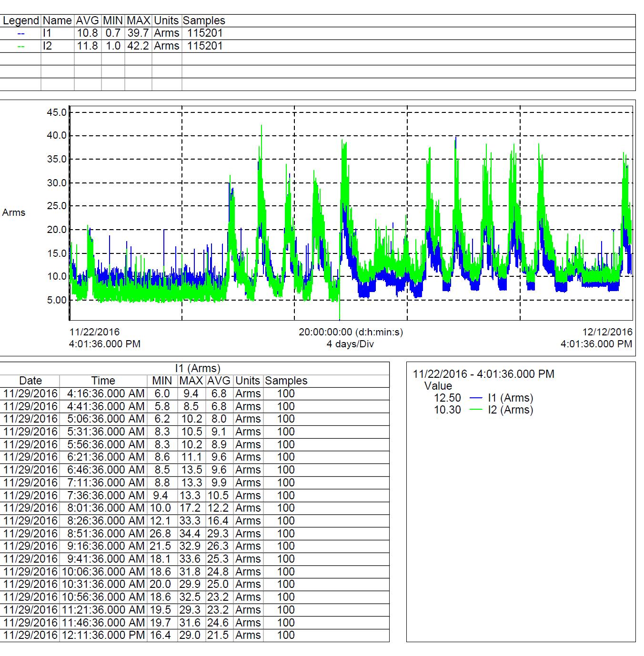Click the 20:00:00:00 duration label
Image resolution: width=644 pixels, height=656 pixels.
tap(351, 332)
